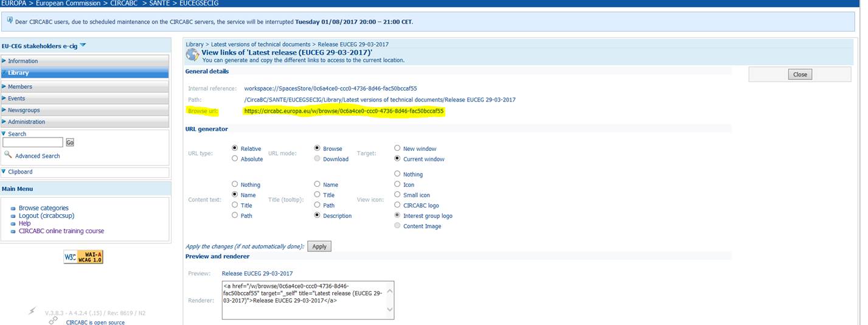
Task: Select the Absolute URL type option
Action: pos(235,158)
